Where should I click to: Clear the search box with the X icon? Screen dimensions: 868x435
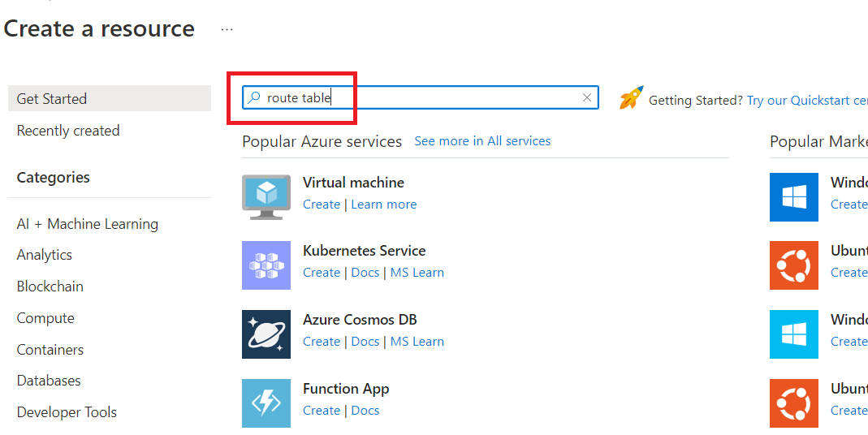[587, 97]
